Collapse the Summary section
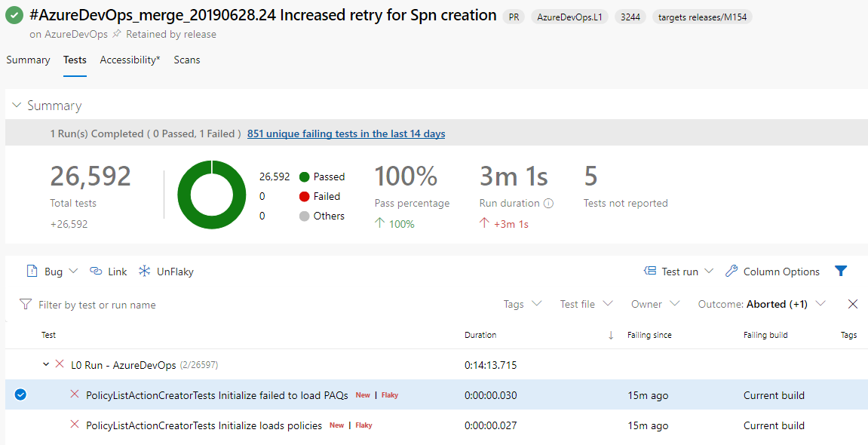This screenshot has width=868, height=445. click(17, 106)
